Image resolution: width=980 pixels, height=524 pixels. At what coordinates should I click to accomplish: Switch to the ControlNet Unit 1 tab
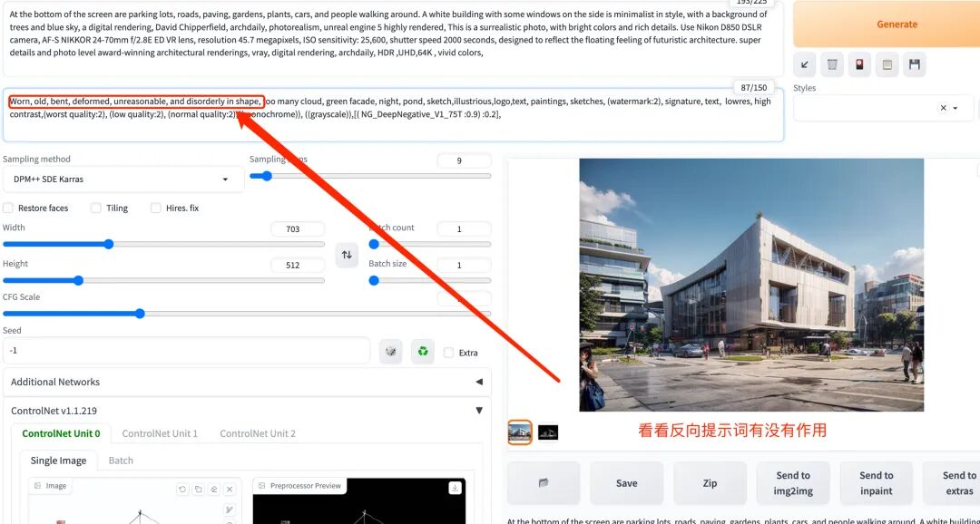(160, 433)
